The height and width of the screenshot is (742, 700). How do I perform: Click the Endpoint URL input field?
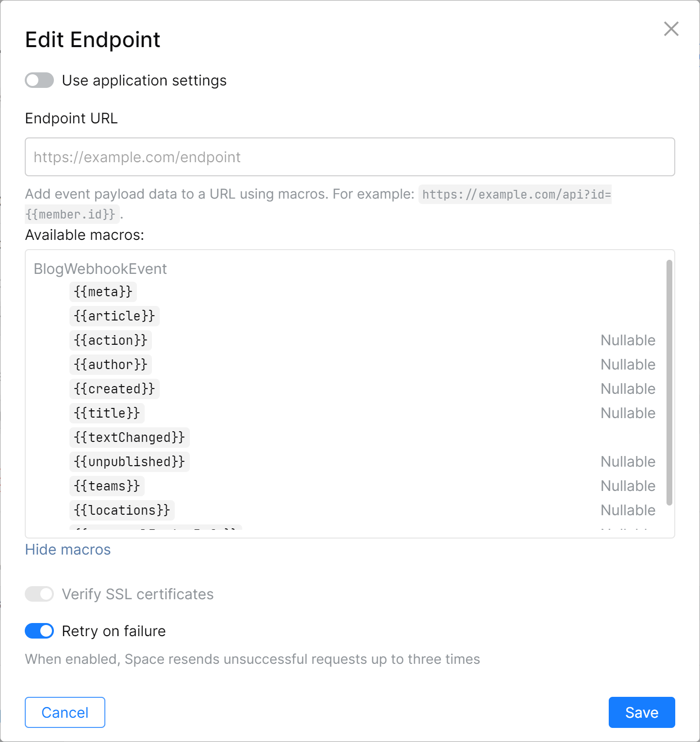pos(350,157)
